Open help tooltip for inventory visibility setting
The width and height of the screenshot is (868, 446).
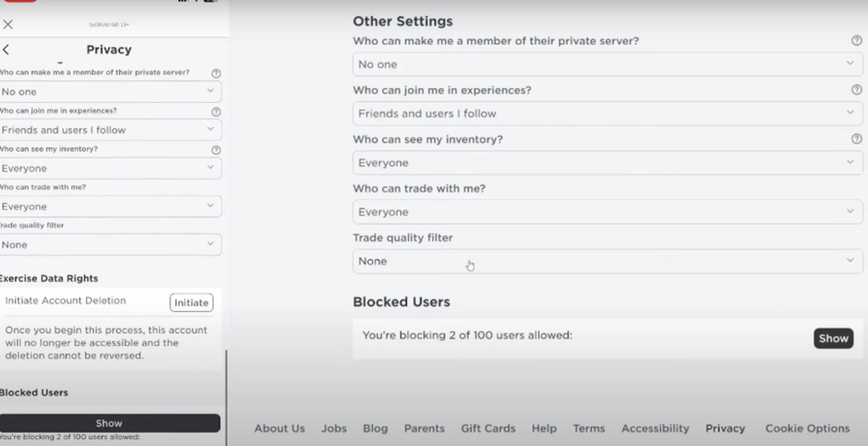857,139
